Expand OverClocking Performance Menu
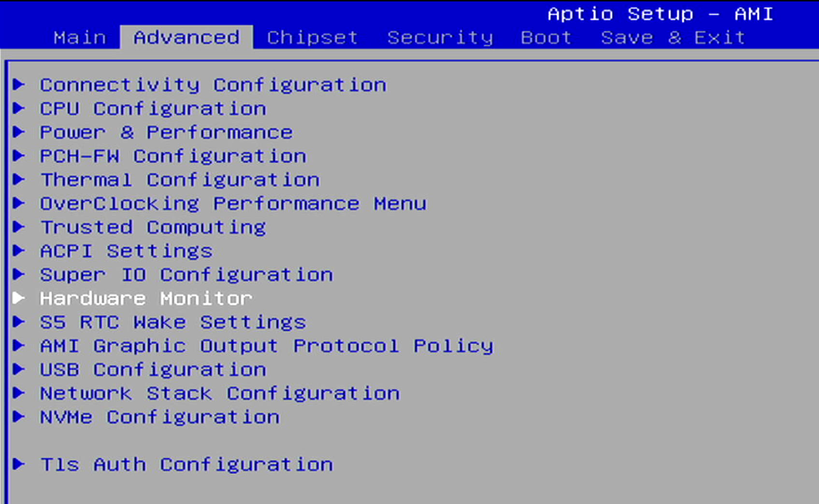The image size is (819, 504). tap(233, 203)
